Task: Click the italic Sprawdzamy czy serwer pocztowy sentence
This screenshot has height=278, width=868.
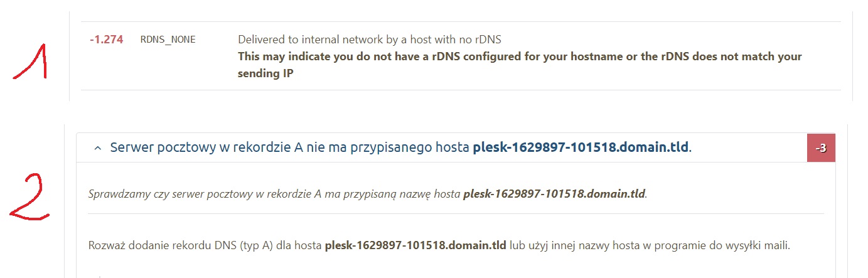Action: [x=367, y=194]
